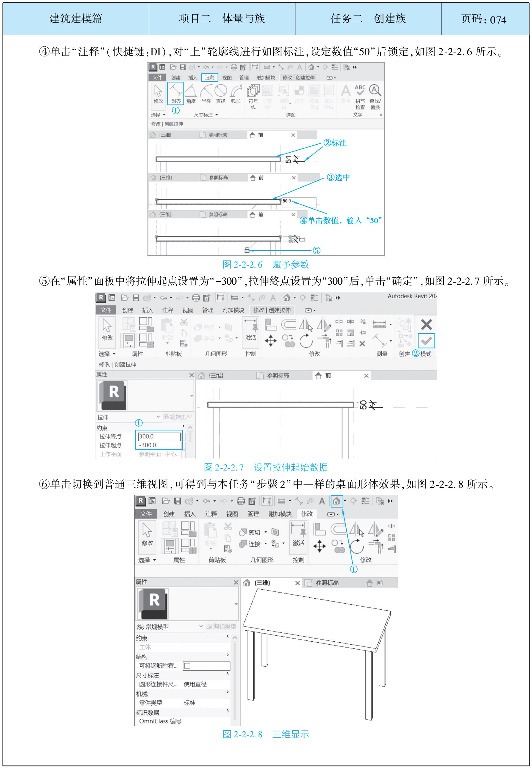Click the 修改 ribbon tab in figure 2-2-2.8
Viewport: 532px width, 768px height.
pyautogui.click(x=307, y=514)
